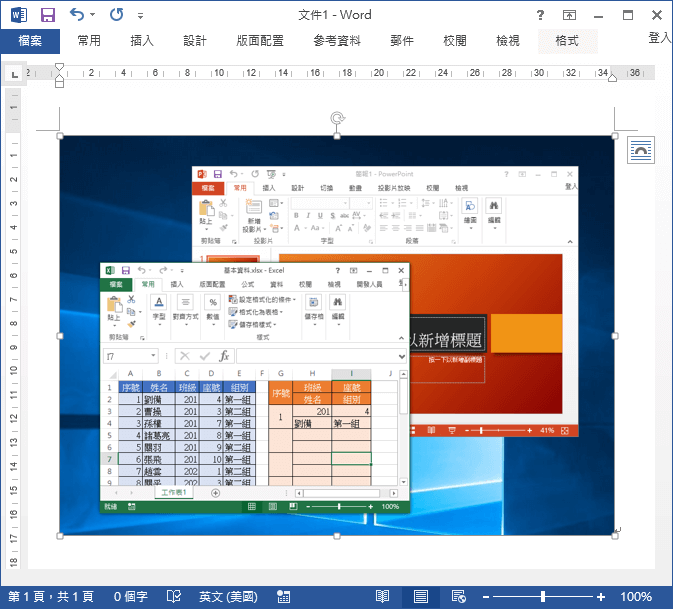673x609 pixels.
Task: Click the tab stop selector beside the ruler
Action: pyautogui.click(x=14, y=74)
